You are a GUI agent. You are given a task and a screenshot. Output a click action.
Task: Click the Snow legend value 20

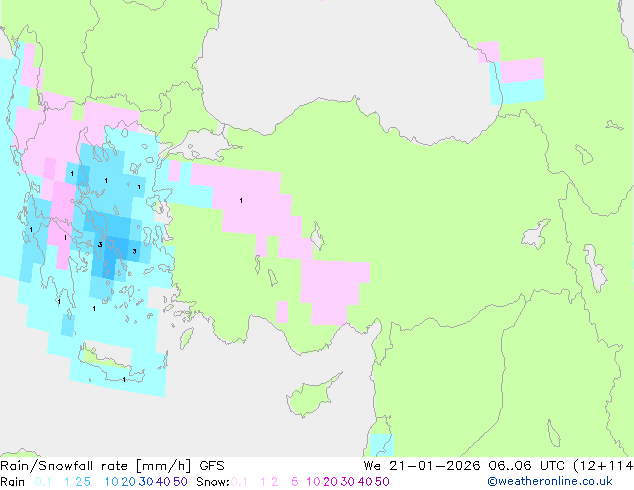[330, 482]
